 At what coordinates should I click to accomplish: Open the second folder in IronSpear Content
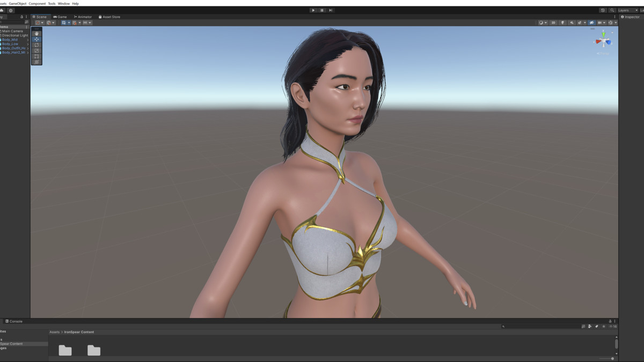point(94,350)
